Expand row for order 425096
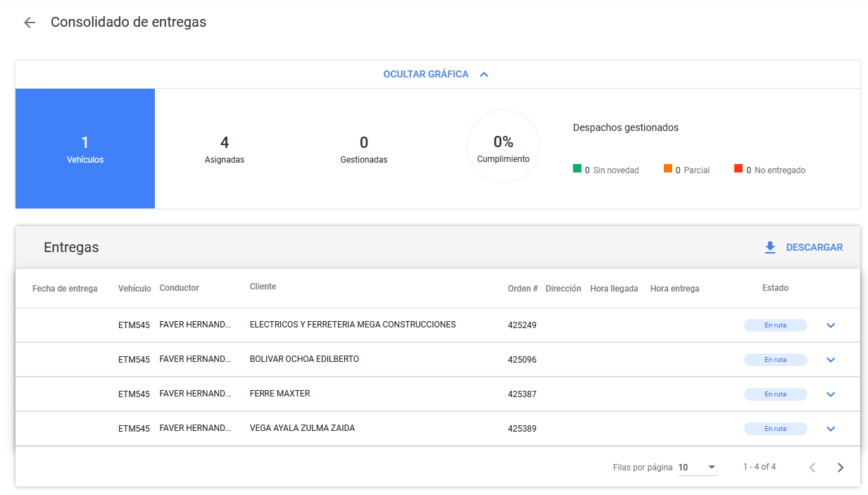The height and width of the screenshot is (495, 868). tap(831, 360)
